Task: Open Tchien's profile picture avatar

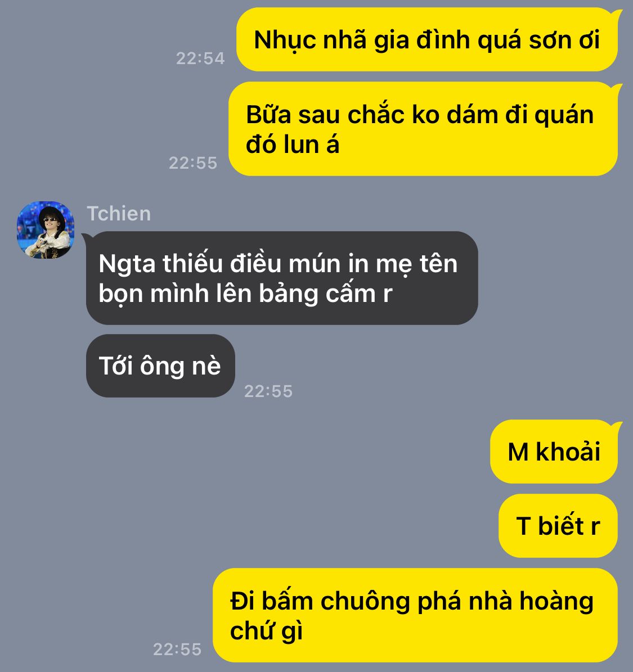Action: click(x=46, y=229)
